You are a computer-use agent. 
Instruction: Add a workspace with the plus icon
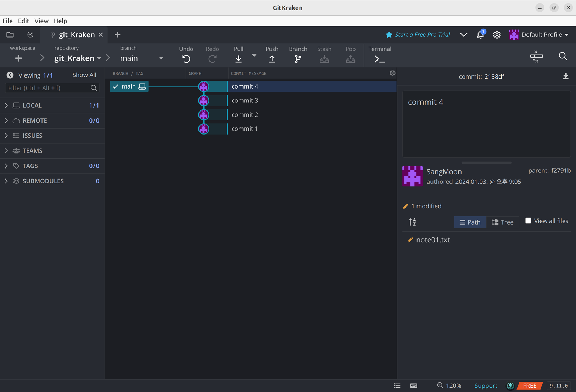18,58
